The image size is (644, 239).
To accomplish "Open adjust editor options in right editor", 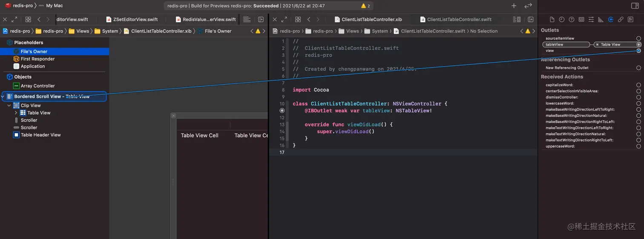I will [517, 20].
